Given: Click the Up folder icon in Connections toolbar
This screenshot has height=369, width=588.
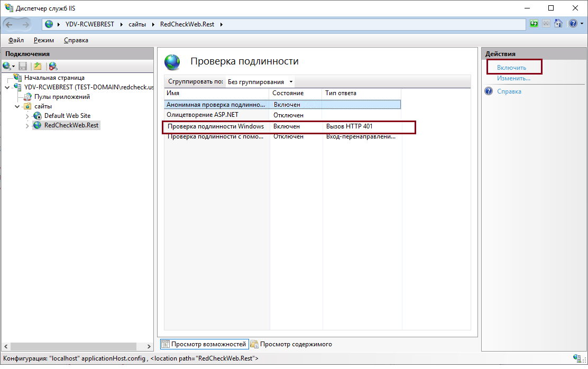Looking at the screenshot, I should tap(37, 66).
